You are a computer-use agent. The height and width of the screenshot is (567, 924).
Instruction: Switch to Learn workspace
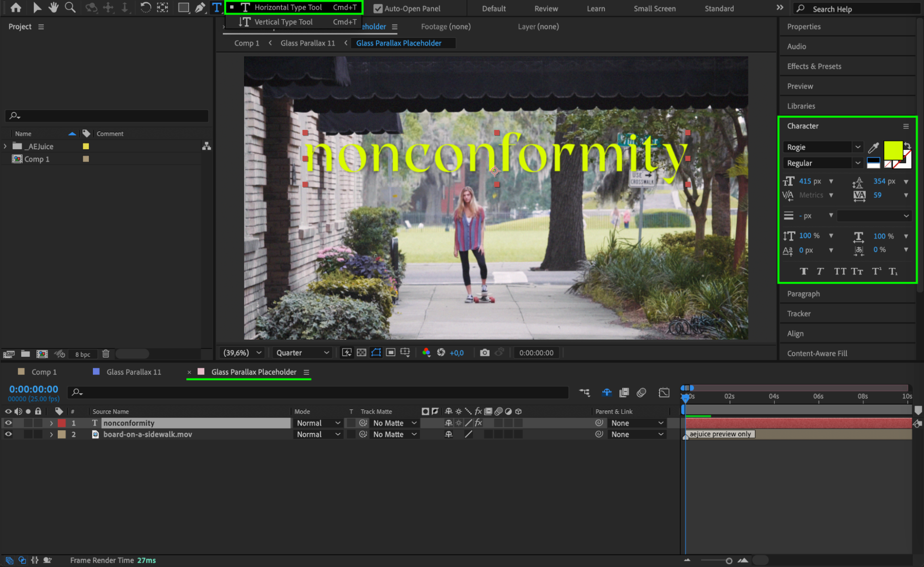(595, 8)
